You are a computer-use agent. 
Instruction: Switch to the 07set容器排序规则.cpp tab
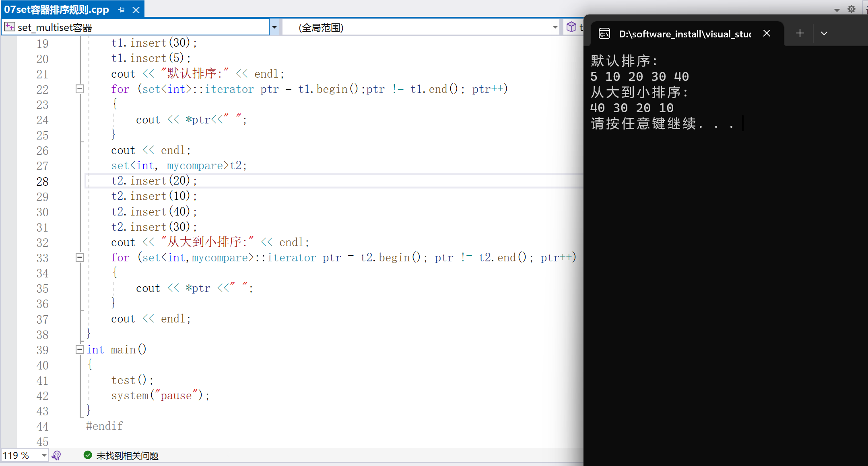pyautogui.click(x=56, y=9)
